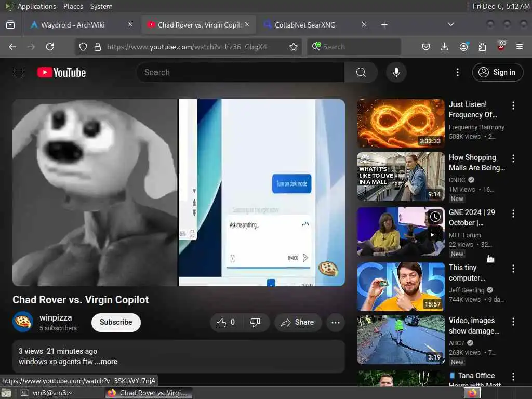Go to YouTube home via logo
The image size is (532, 399).
61,72
